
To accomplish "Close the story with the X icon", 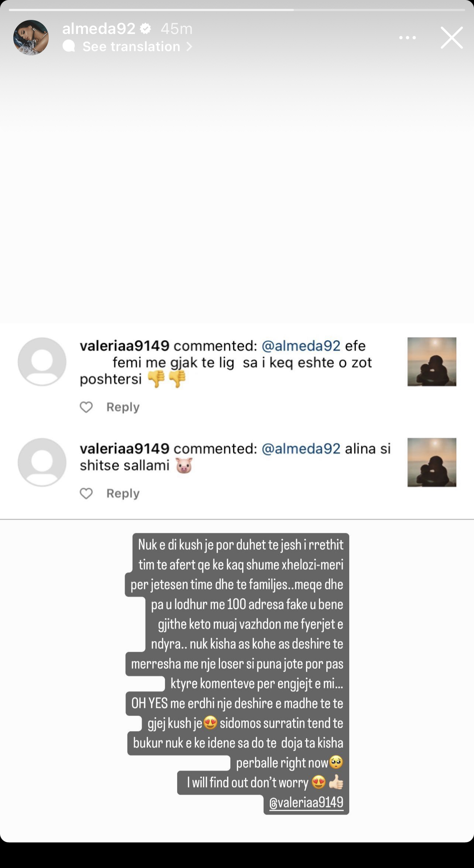I will 451,38.
